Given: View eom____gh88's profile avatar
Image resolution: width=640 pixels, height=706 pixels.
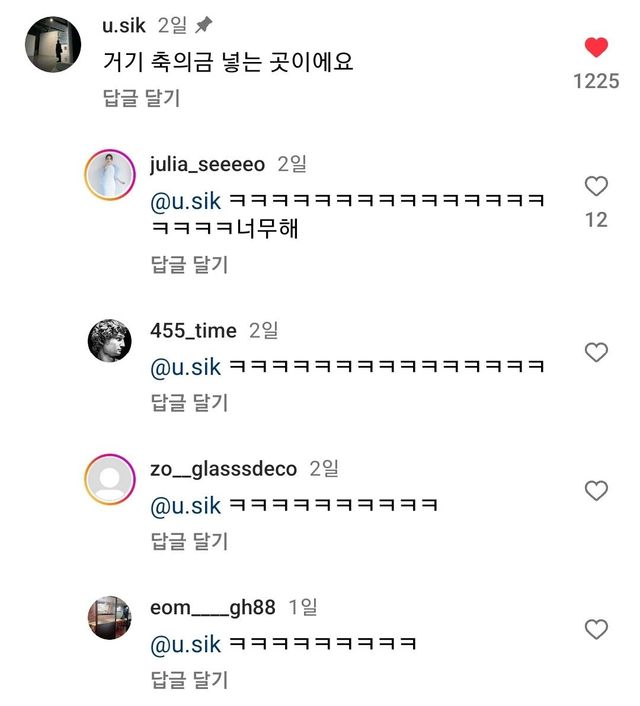Looking at the screenshot, I should pos(110,620).
